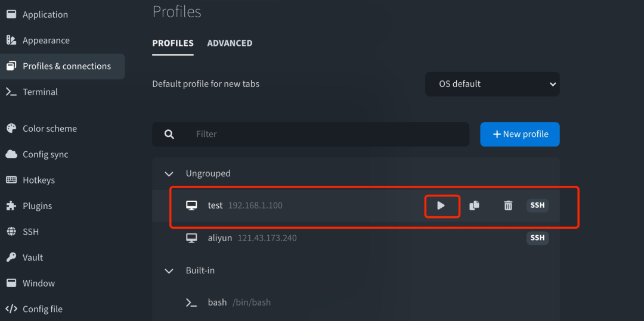The height and width of the screenshot is (321, 644).
Task: Collapse the Built-in profiles group
Action: point(169,271)
